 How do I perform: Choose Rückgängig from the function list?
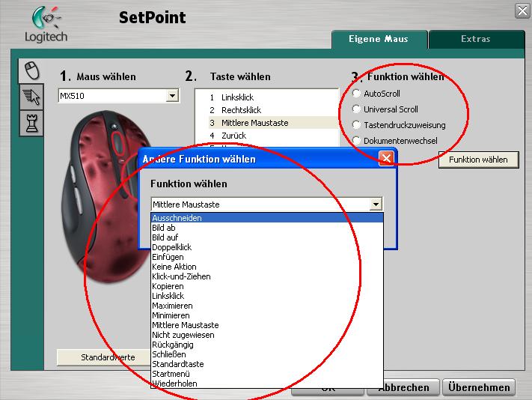267,345
